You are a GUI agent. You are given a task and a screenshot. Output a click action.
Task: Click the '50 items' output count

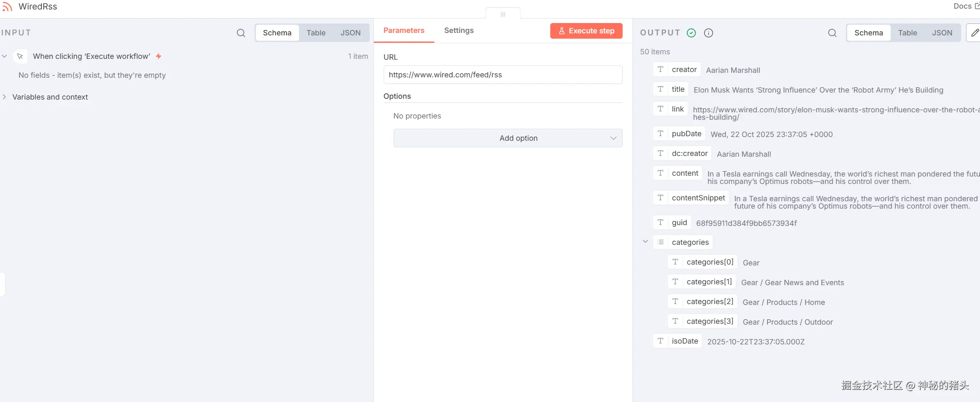click(x=655, y=52)
